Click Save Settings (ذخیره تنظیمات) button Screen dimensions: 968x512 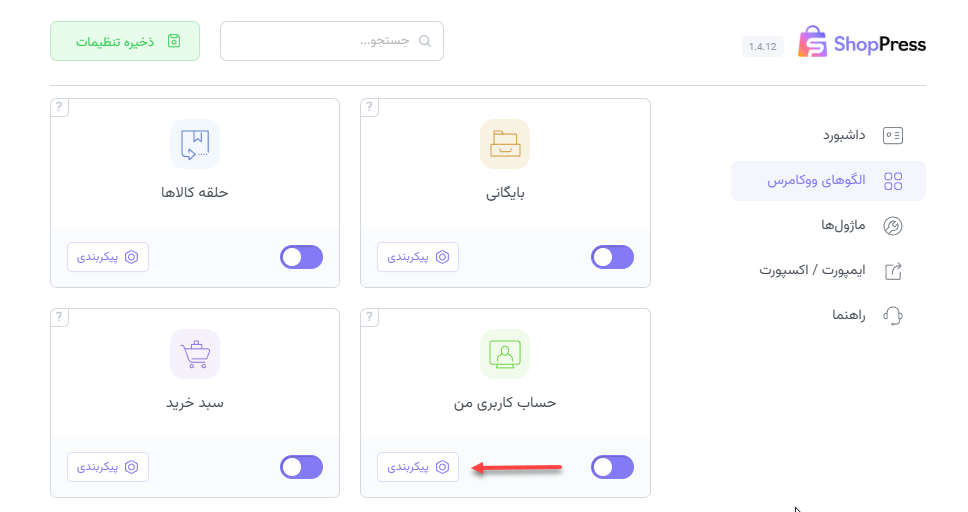(125, 41)
